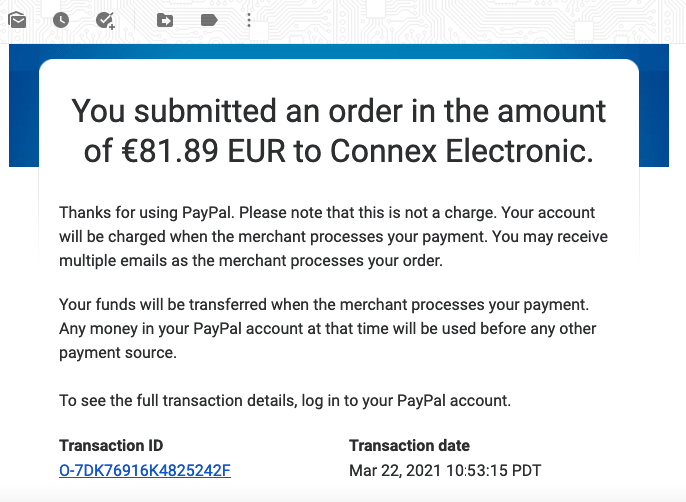The width and height of the screenshot is (686, 502).
Task: Click the Transaction ID label
Action: click(x=111, y=446)
